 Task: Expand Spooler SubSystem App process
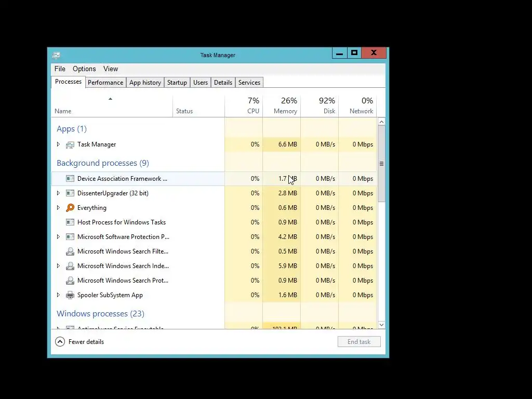58,295
